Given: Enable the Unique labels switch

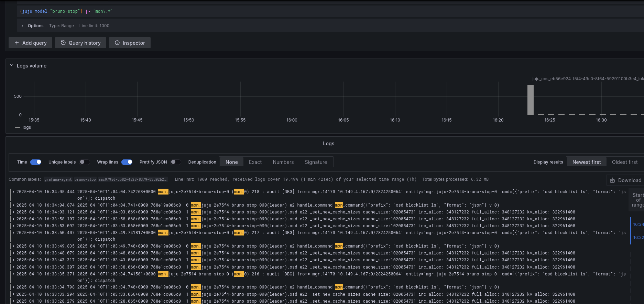Looking at the screenshot, I should 85,162.
